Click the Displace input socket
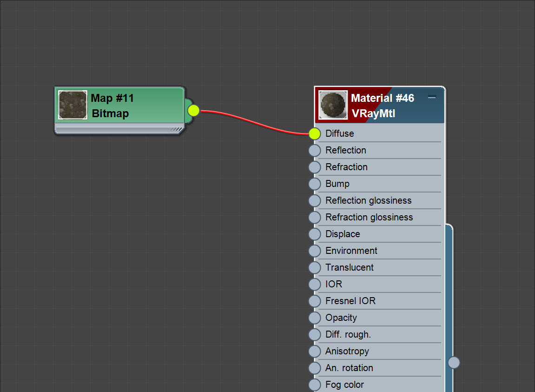 (x=315, y=234)
